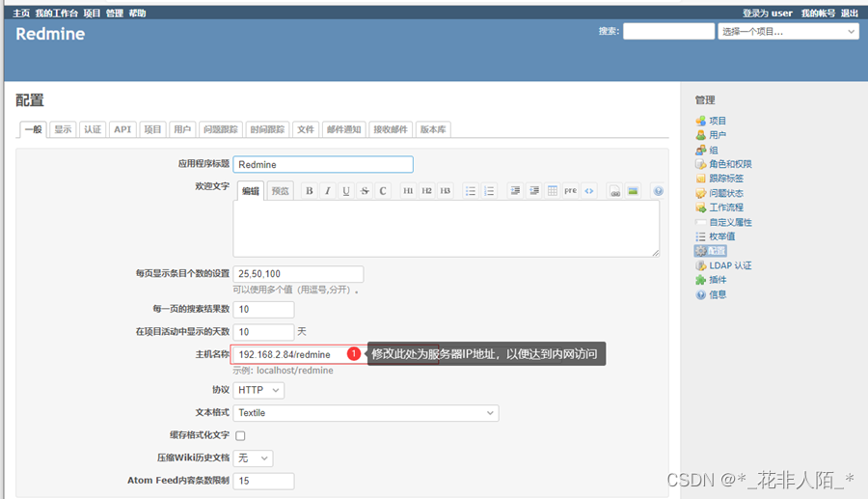868x499 pixels.
Task: Open 问题状态 in the sidebar
Action: pyautogui.click(x=726, y=193)
